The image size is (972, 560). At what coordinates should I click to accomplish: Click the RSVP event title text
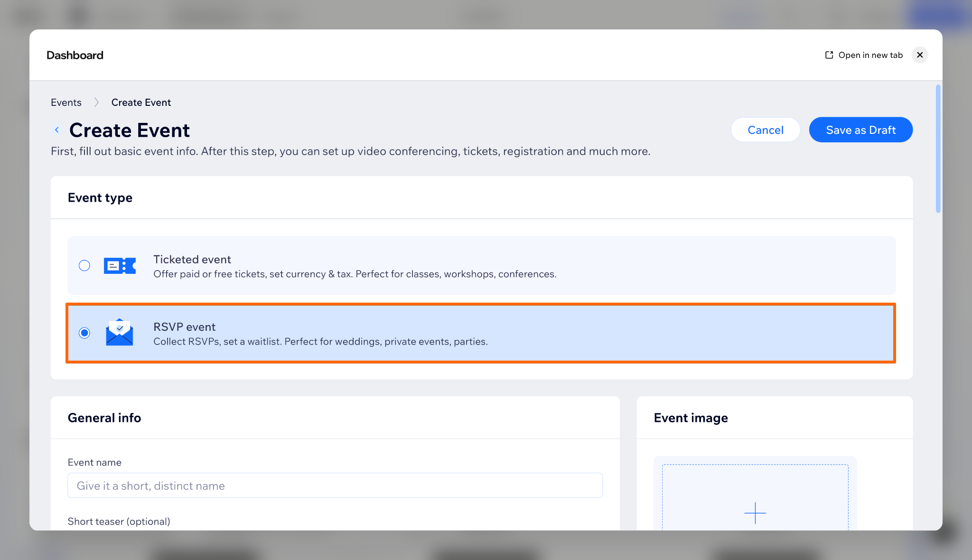pyautogui.click(x=184, y=327)
